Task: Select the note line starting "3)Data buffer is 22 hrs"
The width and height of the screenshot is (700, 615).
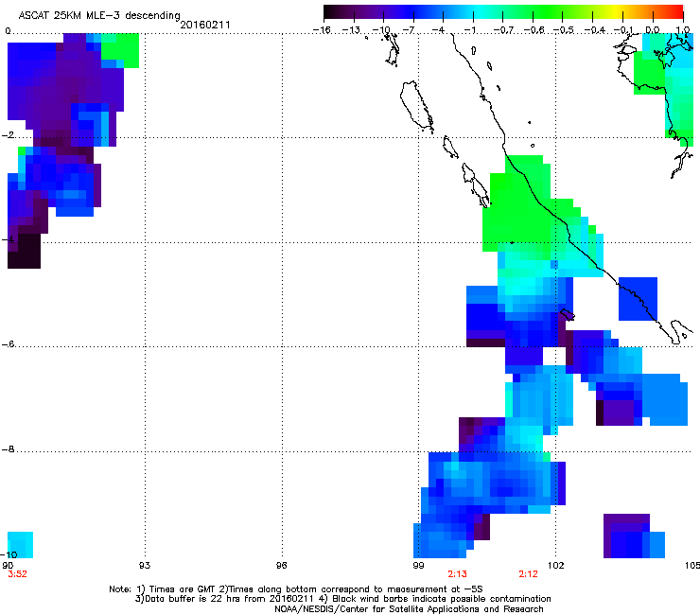Action: 342,599
